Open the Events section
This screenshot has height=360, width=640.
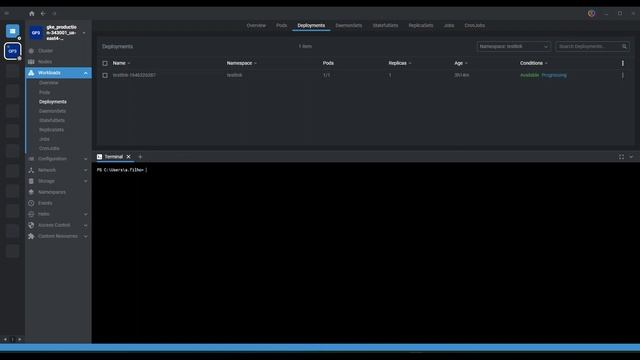point(45,203)
